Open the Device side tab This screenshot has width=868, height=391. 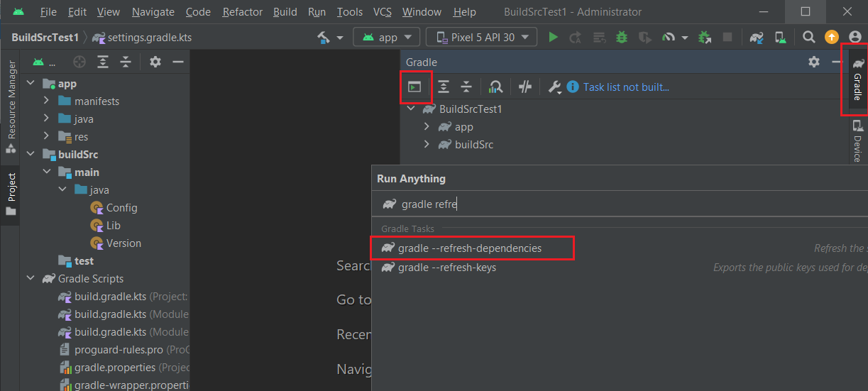857,141
